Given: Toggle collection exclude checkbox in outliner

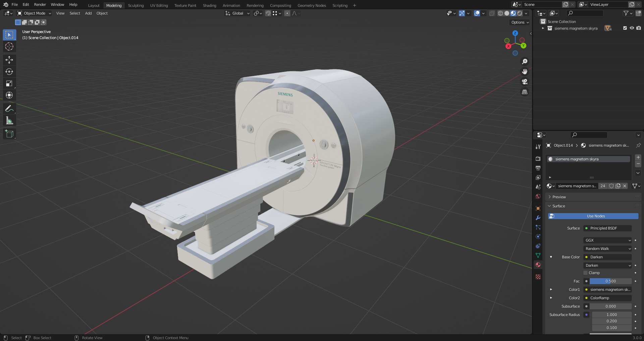Looking at the screenshot, I should coord(625,28).
